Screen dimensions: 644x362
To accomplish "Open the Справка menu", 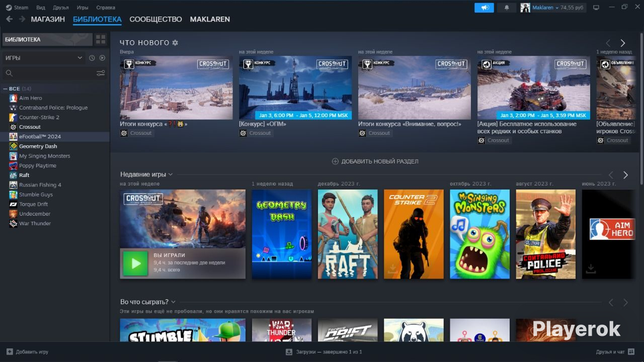I will click(x=105, y=8).
